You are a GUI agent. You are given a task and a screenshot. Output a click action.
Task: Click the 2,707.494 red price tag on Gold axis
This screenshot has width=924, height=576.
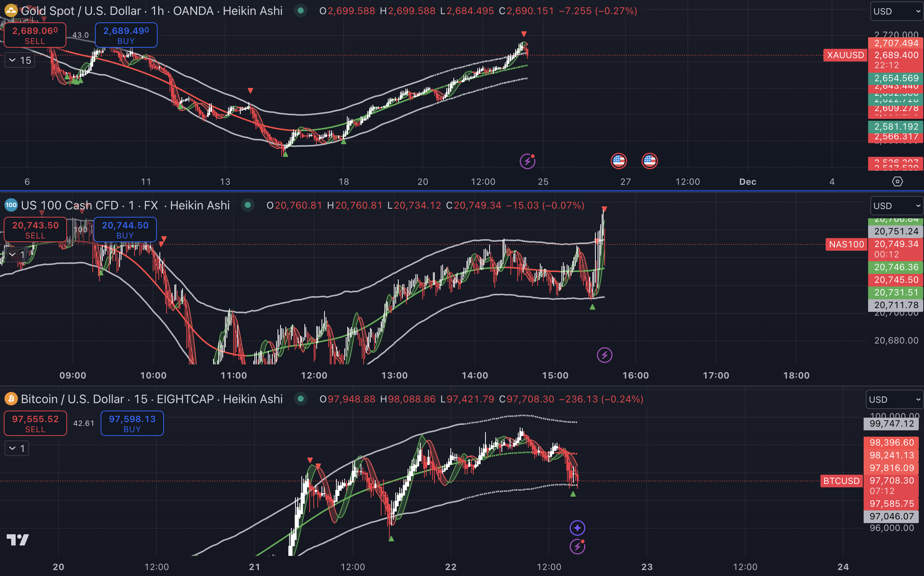896,43
